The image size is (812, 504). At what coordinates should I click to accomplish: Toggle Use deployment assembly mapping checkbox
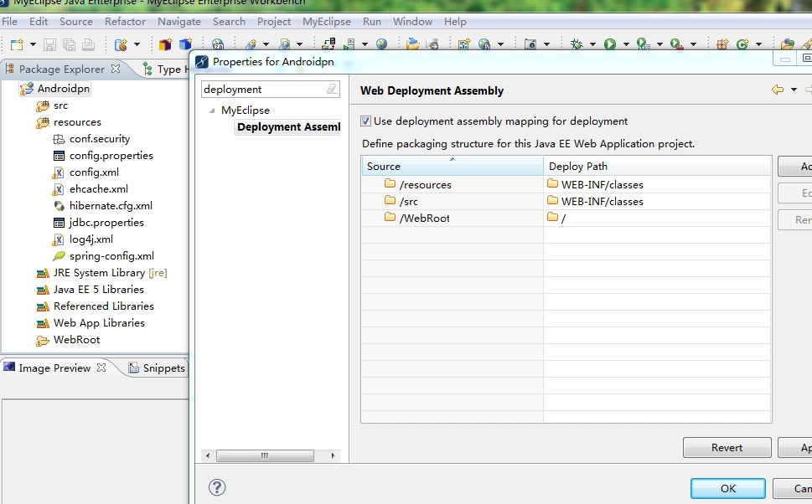[365, 121]
